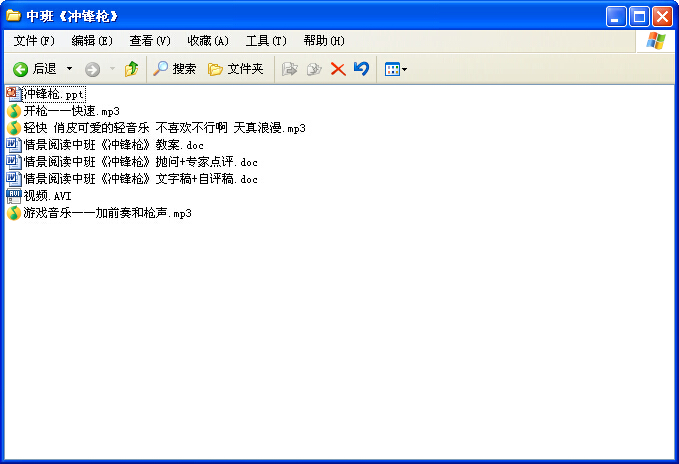The image size is (679, 464).
Task: Select the 游戏音乐——加前奏和枪声.mp3 icon
Action: (x=14, y=213)
